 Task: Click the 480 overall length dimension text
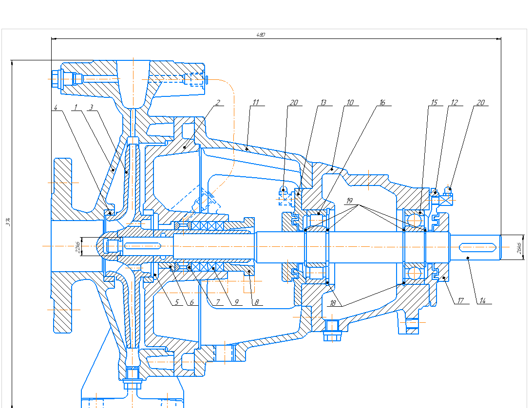tap(261, 35)
